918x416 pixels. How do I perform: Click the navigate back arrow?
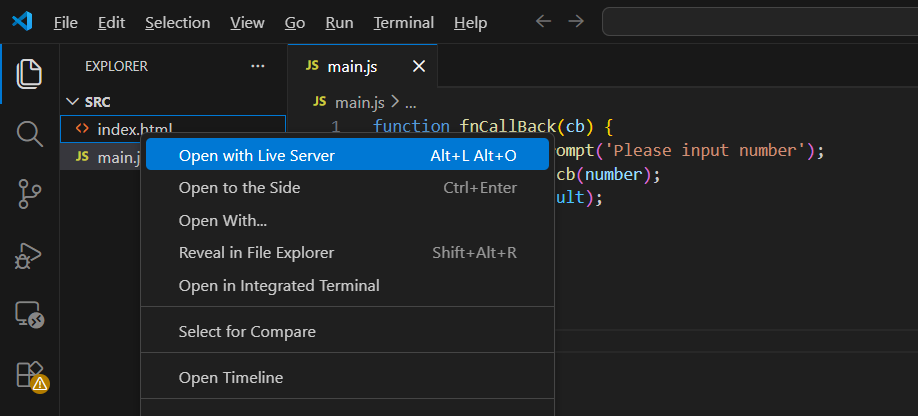coord(542,21)
